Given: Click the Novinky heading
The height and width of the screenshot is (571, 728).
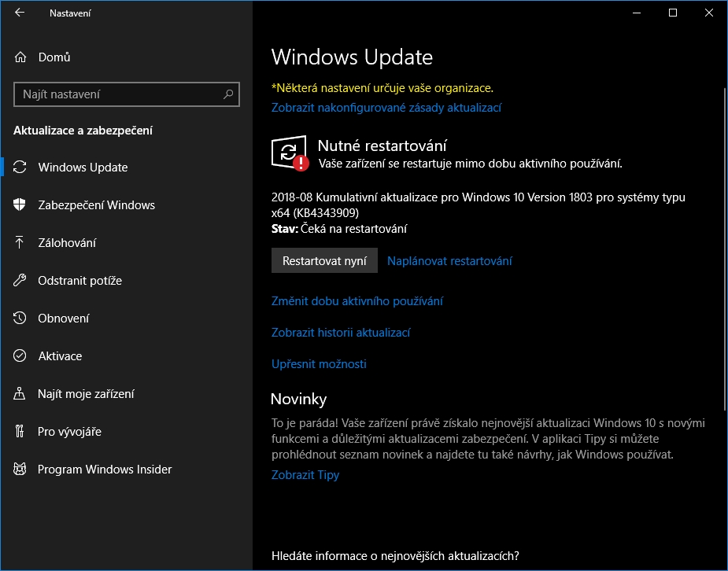Looking at the screenshot, I should click(x=298, y=399).
